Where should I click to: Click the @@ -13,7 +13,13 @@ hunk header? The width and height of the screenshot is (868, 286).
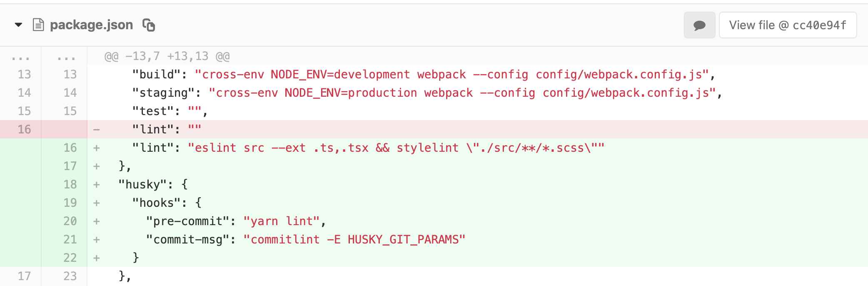(x=167, y=56)
